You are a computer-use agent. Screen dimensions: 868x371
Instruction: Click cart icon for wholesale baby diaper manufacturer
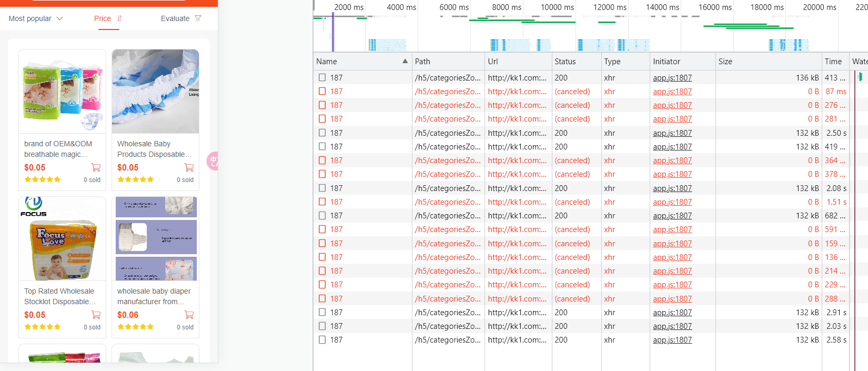coord(189,315)
